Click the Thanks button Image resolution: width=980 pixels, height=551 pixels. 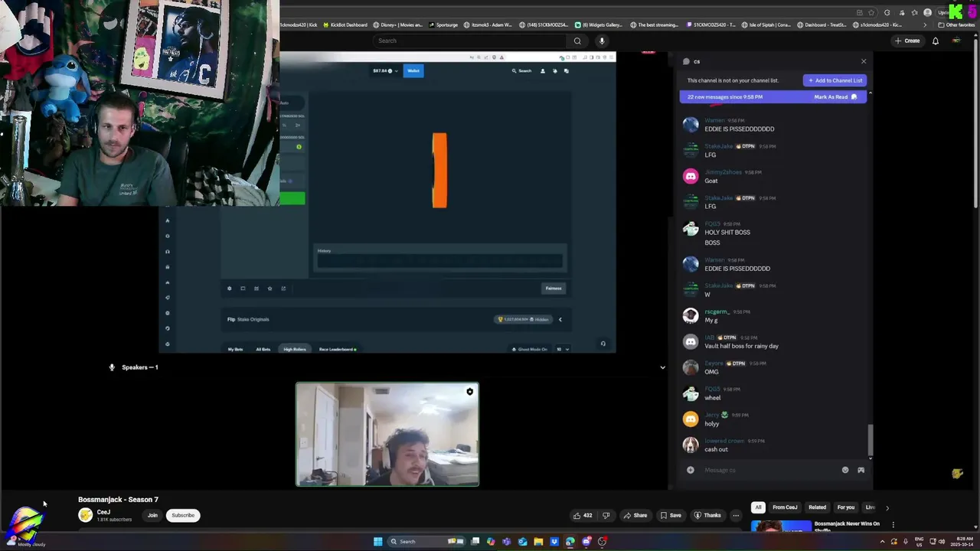pos(707,515)
